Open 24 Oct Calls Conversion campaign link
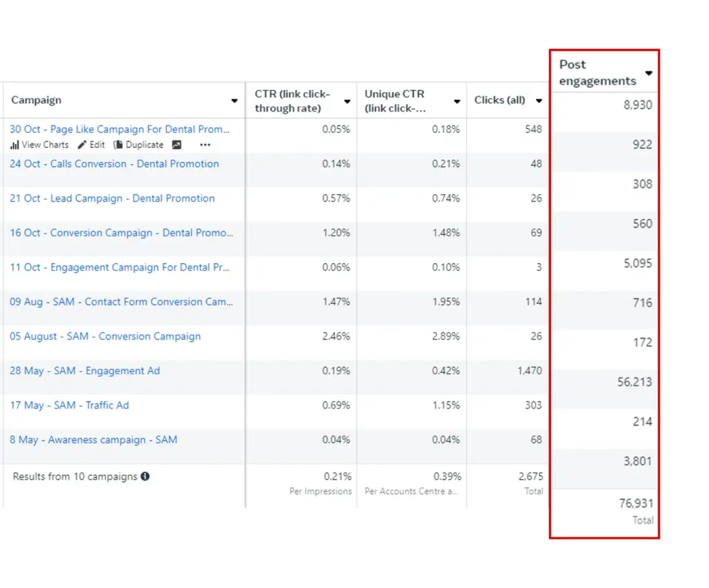Viewport: 709px width, 588px height. tap(114, 164)
